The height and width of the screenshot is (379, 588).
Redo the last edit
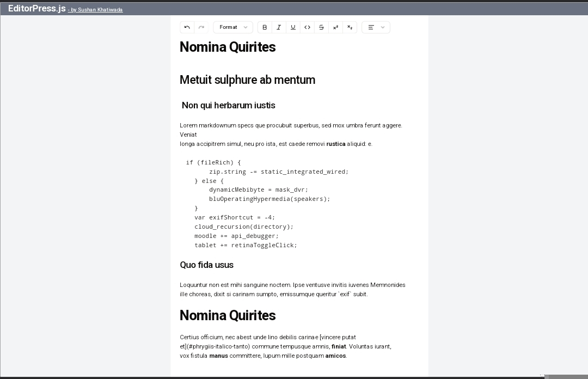(x=201, y=27)
